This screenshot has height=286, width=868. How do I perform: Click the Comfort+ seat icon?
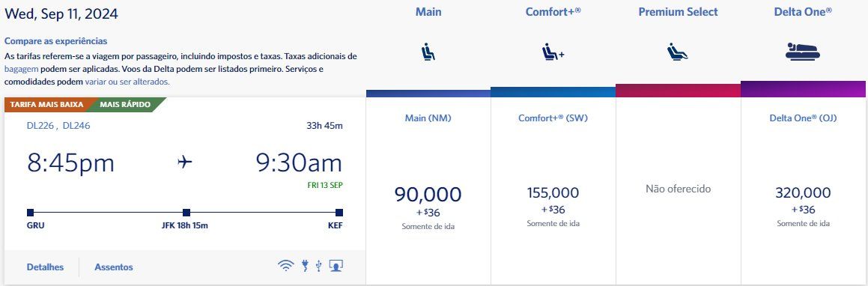tap(553, 52)
